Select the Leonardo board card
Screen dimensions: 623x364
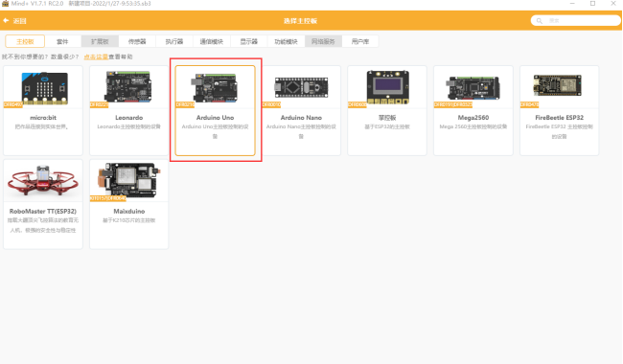click(129, 110)
